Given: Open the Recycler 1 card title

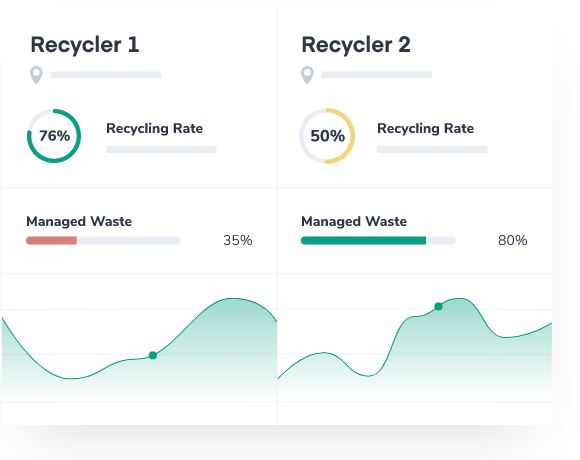Looking at the screenshot, I should coord(85,45).
